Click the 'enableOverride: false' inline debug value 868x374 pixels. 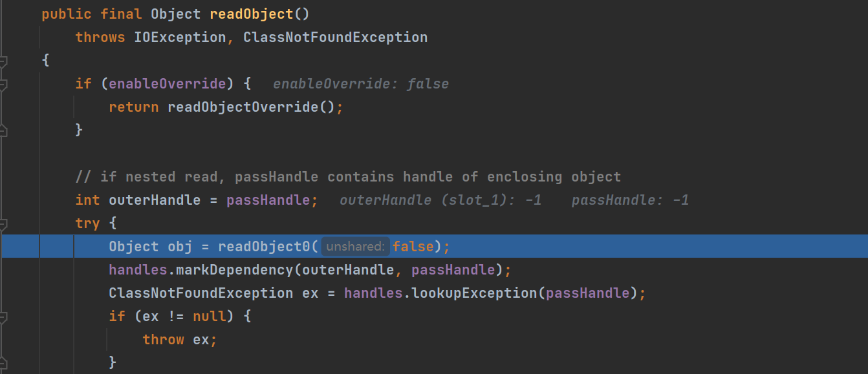click(360, 84)
